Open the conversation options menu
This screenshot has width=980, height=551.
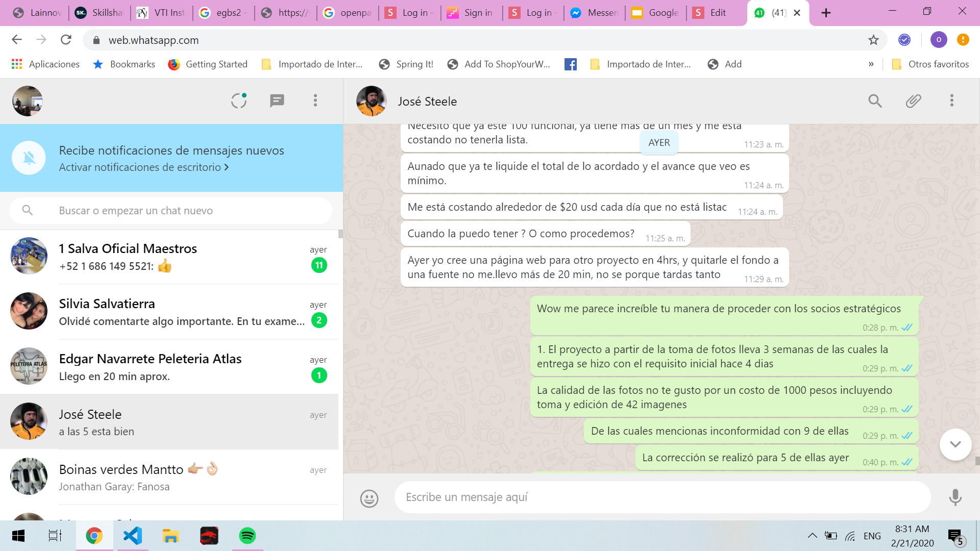coord(951,101)
